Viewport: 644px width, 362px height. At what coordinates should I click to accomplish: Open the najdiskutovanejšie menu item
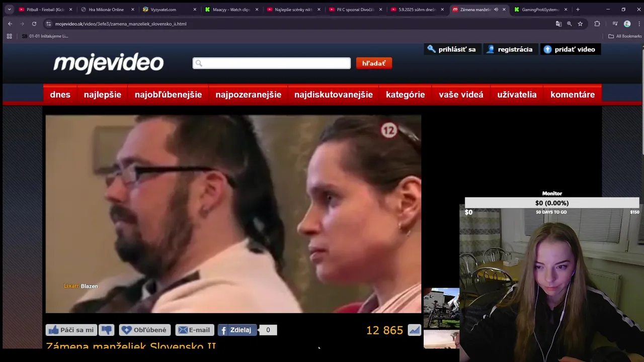pos(334,95)
